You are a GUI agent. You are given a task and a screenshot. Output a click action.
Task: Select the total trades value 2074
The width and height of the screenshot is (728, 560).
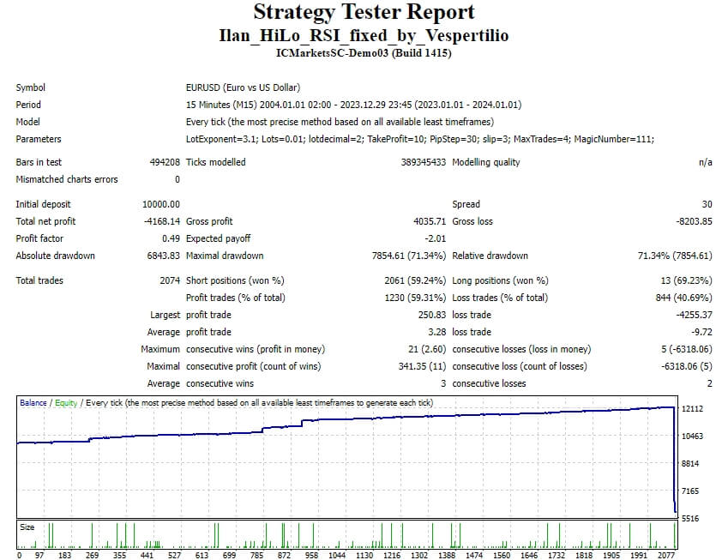[170, 281]
